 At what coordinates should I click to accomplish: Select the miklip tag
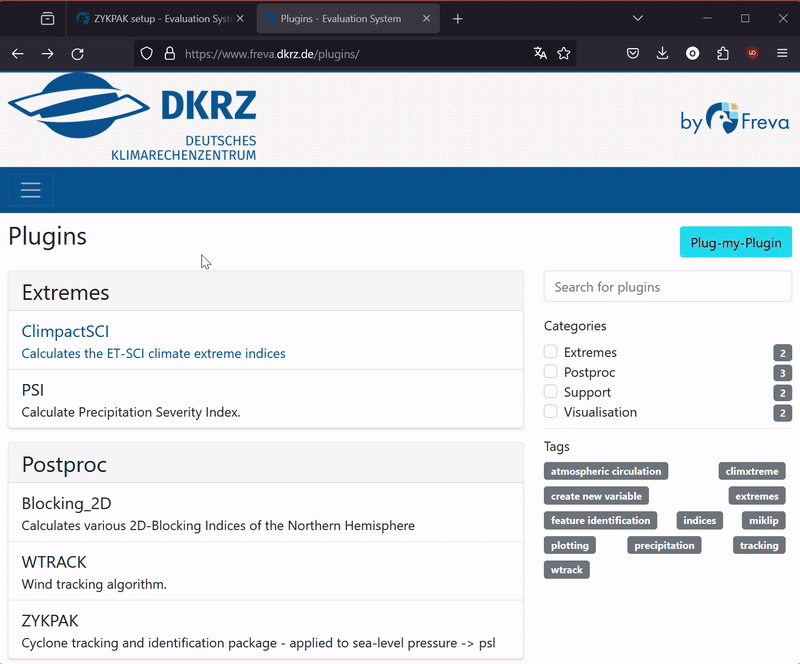(763, 520)
